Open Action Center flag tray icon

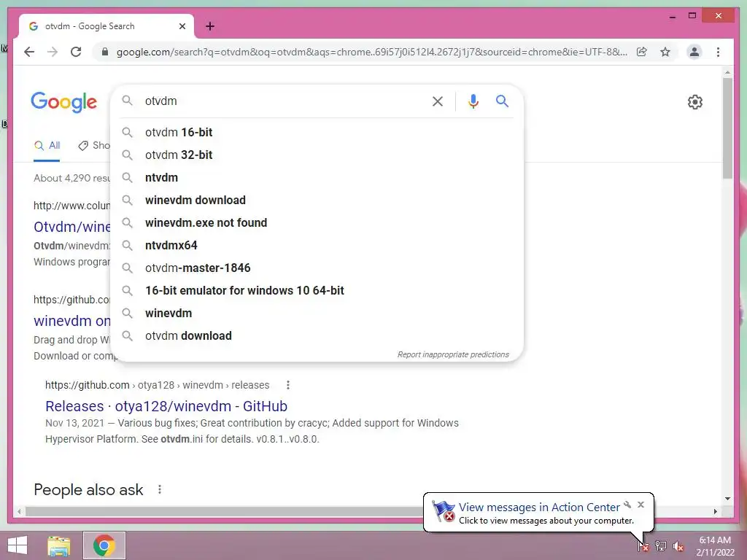tap(643, 546)
